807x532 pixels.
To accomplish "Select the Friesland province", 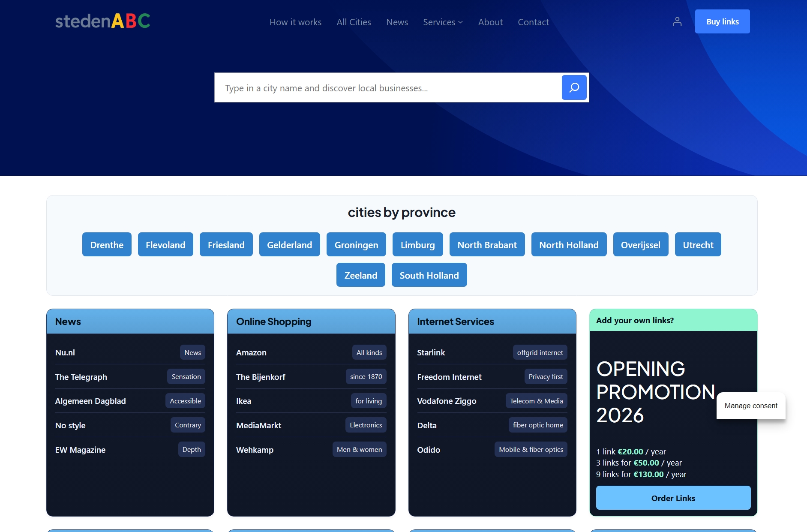I will click(226, 244).
